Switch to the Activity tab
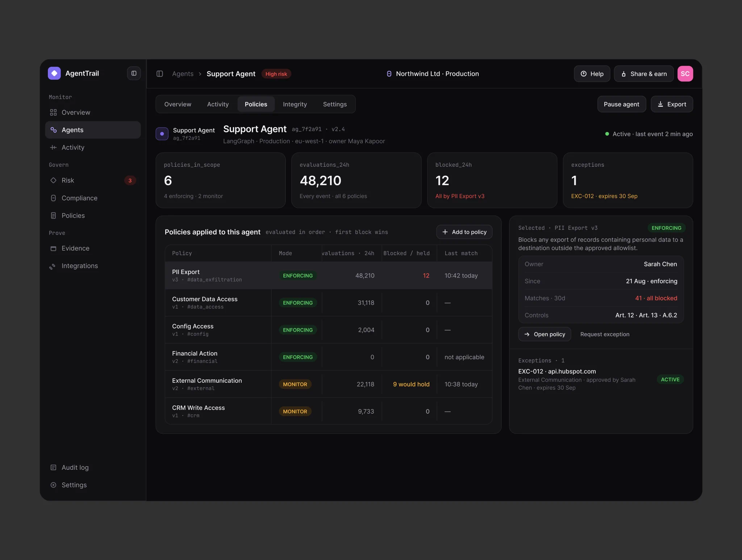 218,104
